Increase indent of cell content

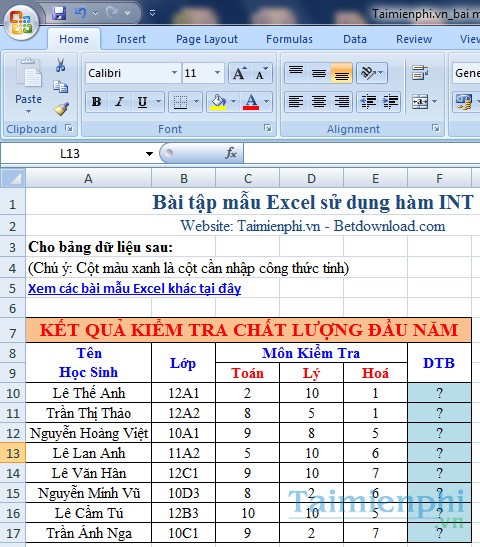tap(390, 102)
